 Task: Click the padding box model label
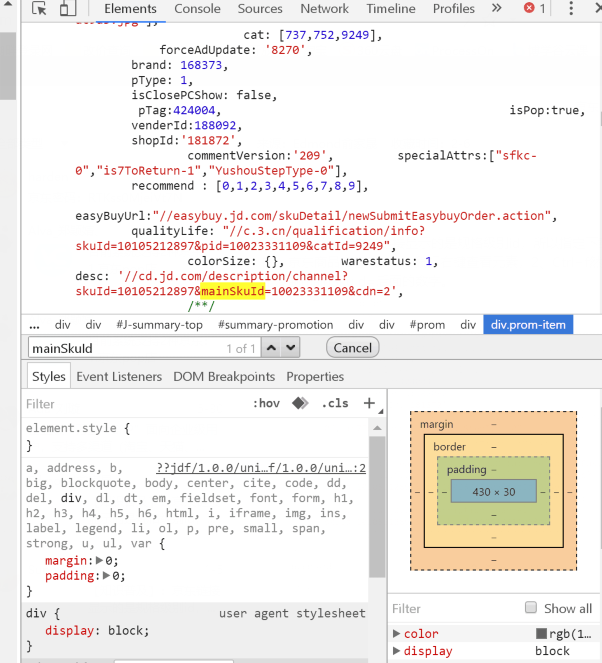[466, 469]
